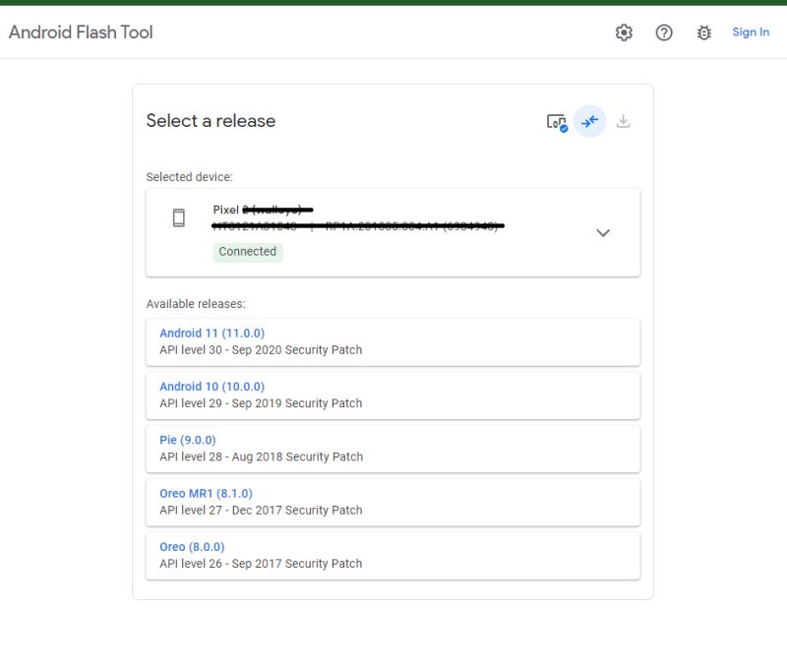Open the help question mark icon
The width and height of the screenshot is (787, 672).
(664, 32)
